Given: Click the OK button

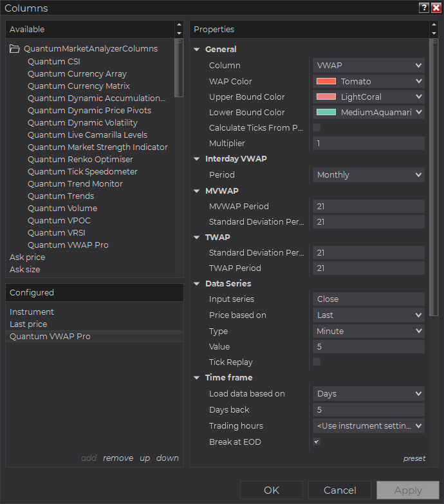Looking at the screenshot, I should tap(272, 490).
